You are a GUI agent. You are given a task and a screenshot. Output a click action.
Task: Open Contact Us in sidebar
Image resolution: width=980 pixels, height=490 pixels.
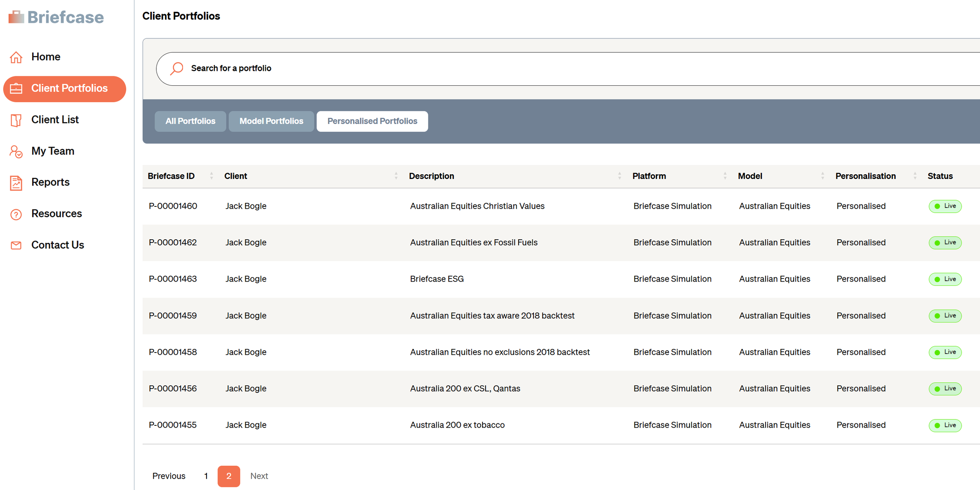(x=58, y=245)
